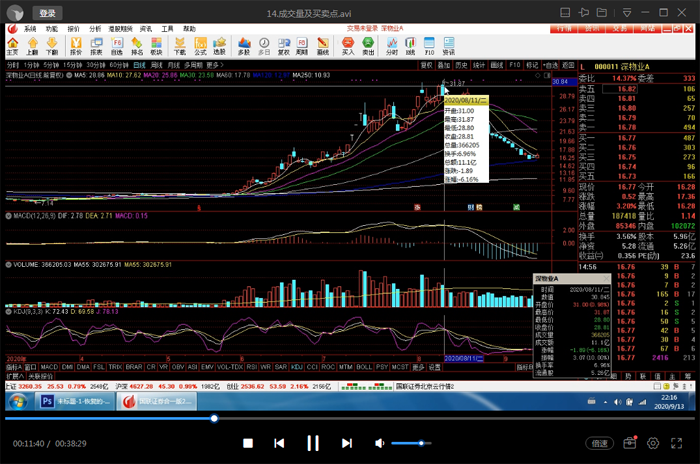Open the 排名 ranking toolbar icon
700x464 pixels.
[x=137, y=46]
